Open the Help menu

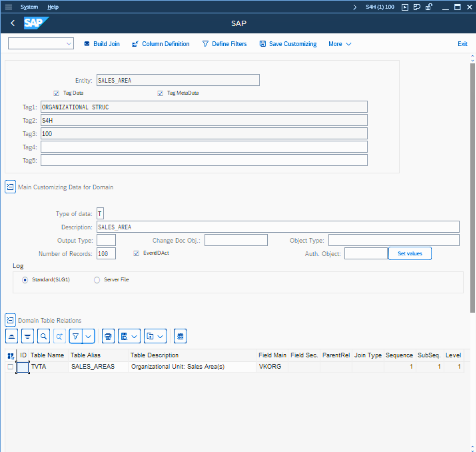pos(53,7)
